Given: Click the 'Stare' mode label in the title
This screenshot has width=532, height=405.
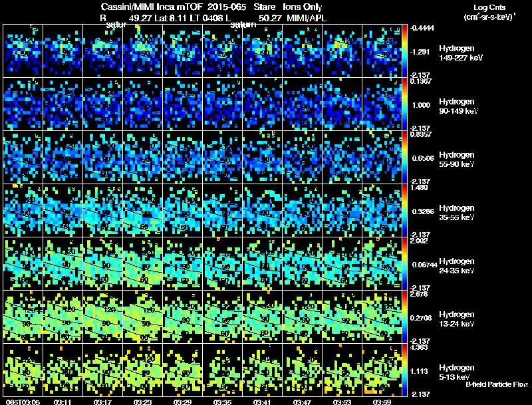Looking at the screenshot, I should (x=264, y=7).
